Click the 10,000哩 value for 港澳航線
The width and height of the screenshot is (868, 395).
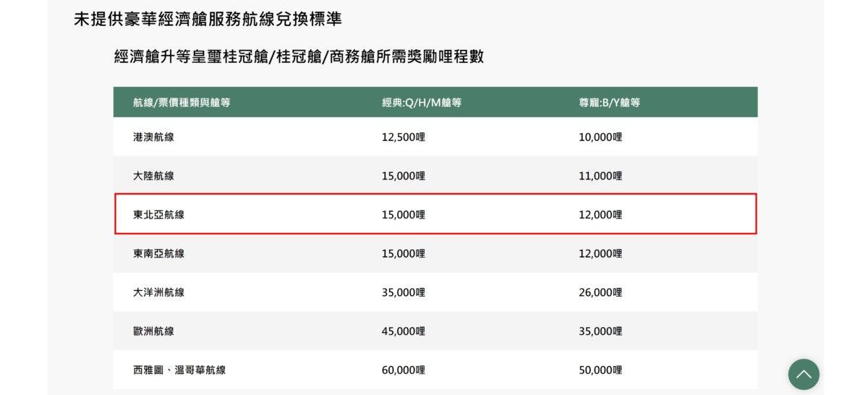tap(600, 137)
